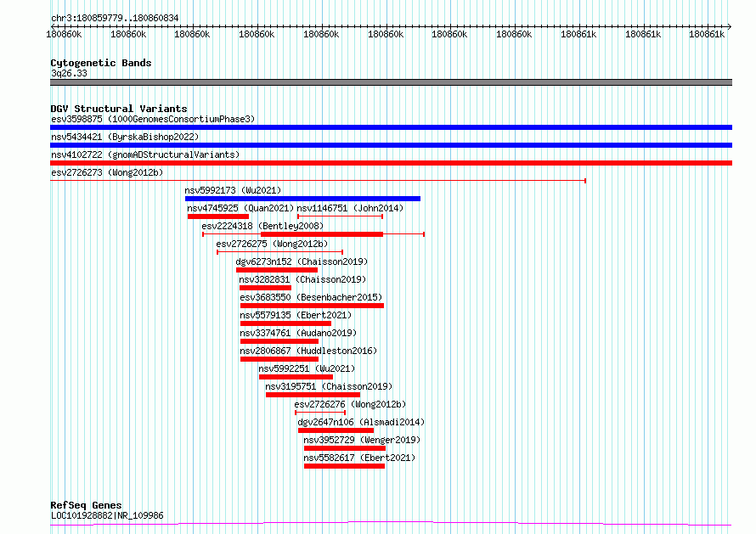Click the nsv5582617 (Ebert2021) label
This screenshot has height=534, width=756.
coord(359,458)
